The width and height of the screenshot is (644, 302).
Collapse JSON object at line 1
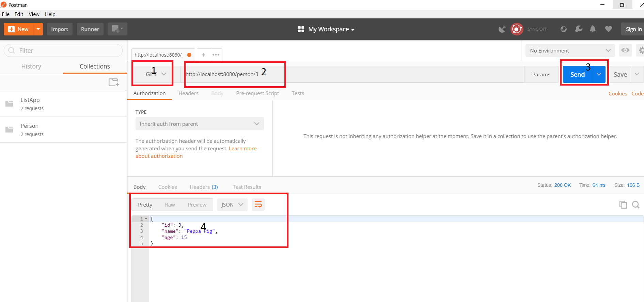coord(146,219)
